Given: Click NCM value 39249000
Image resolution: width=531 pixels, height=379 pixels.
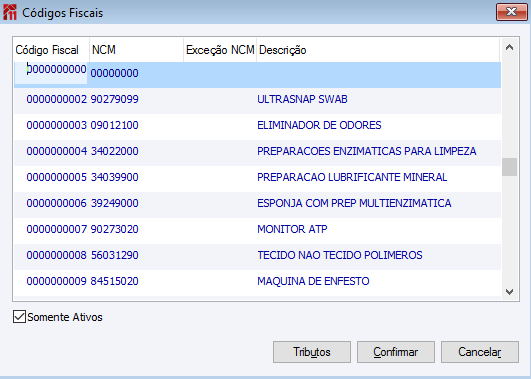Looking at the screenshot, I should click(114, 203).
